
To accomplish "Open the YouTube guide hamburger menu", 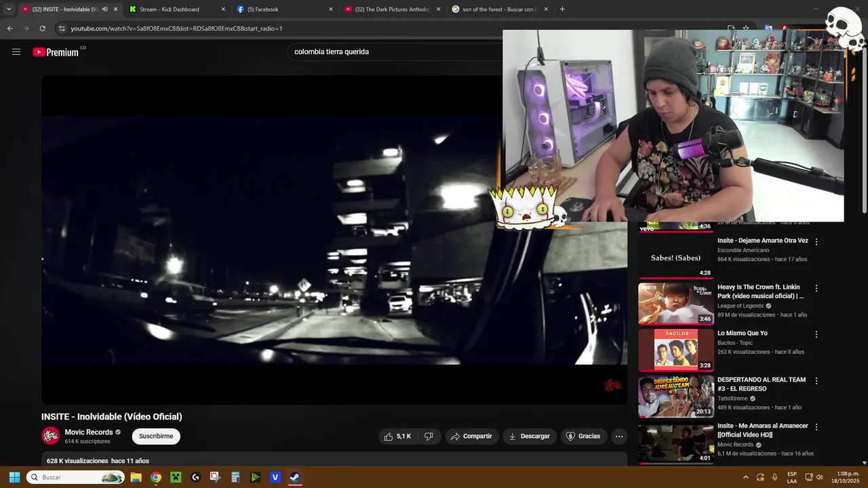I will (x=16, y=52).
